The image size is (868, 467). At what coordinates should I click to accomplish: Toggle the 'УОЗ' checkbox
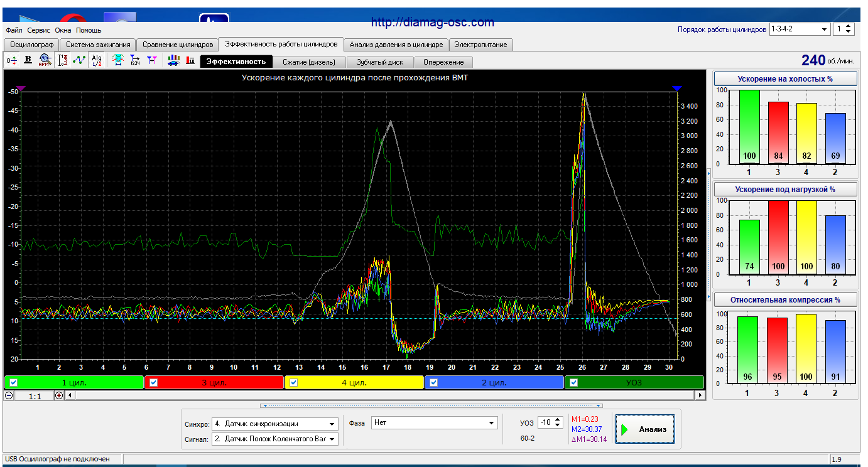pos(573,382)
